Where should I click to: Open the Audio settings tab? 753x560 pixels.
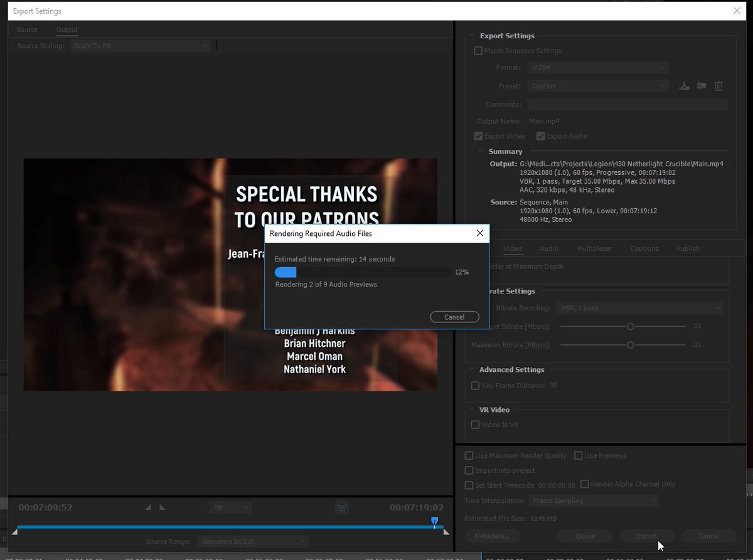pyautogui.click(x=549, y=248)
